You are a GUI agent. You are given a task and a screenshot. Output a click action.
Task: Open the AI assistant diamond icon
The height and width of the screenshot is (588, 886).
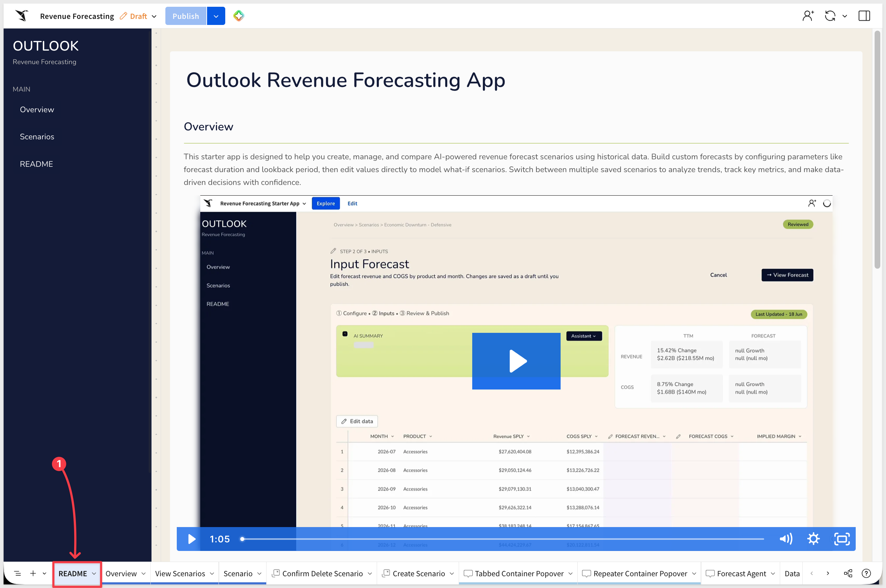[x=239, y=16]
